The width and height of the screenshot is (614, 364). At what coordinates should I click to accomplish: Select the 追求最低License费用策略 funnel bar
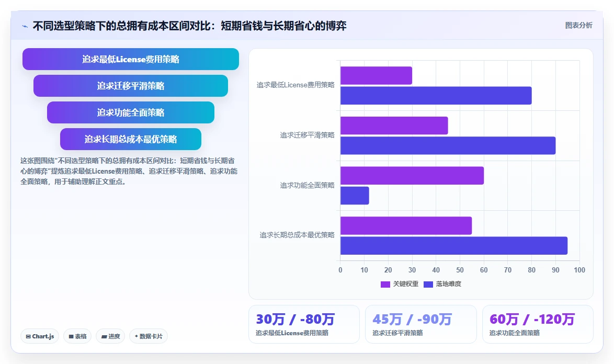[131, 59]
